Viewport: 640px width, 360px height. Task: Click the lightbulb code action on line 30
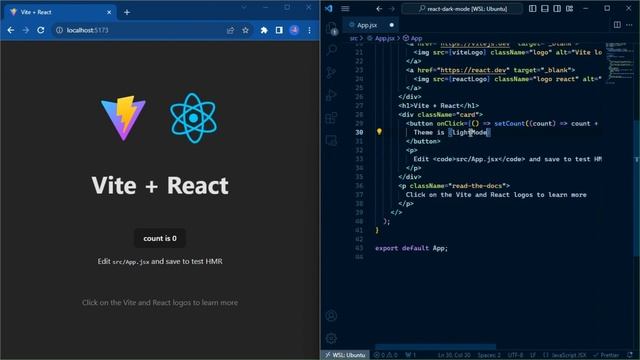pyautogui.click(x=379, y=131)
